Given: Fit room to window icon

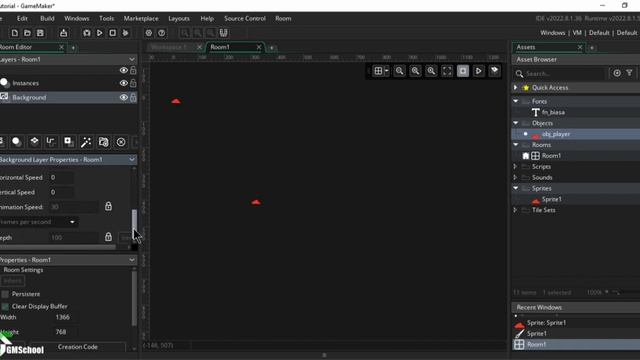Looking at the screenshot, I should pyautogui.click(x=447, y=71).
